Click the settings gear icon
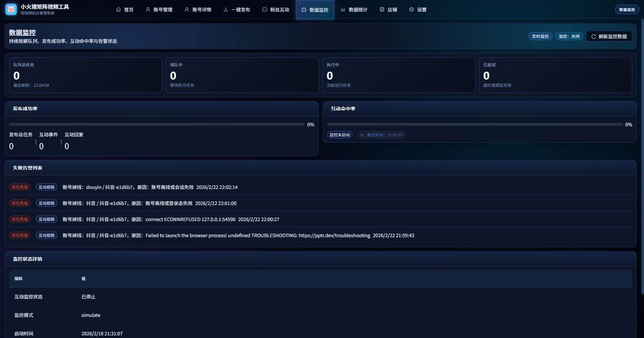 tap(412, 10)
